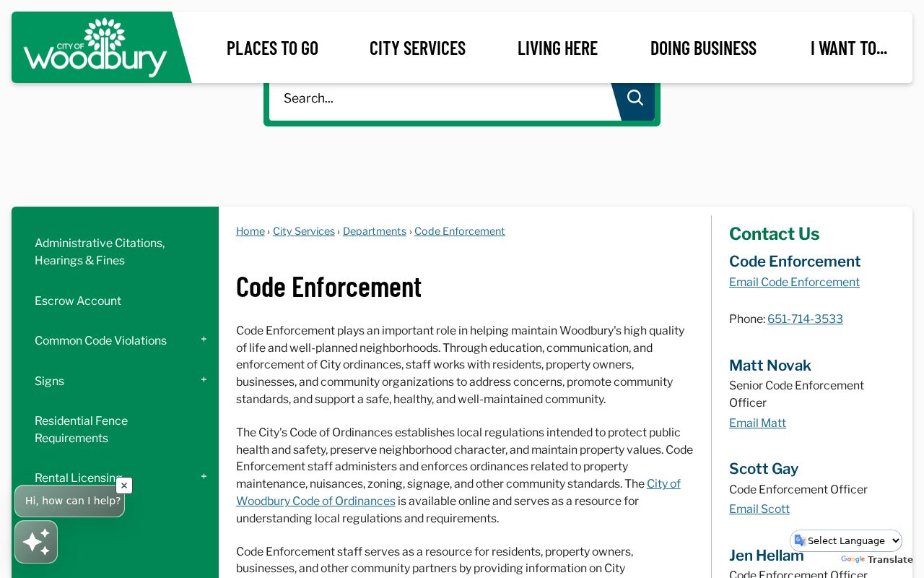This screenshot has height=578, width=924.
Task: Open the Doing Business menu
Action: [x=703, y=48]
